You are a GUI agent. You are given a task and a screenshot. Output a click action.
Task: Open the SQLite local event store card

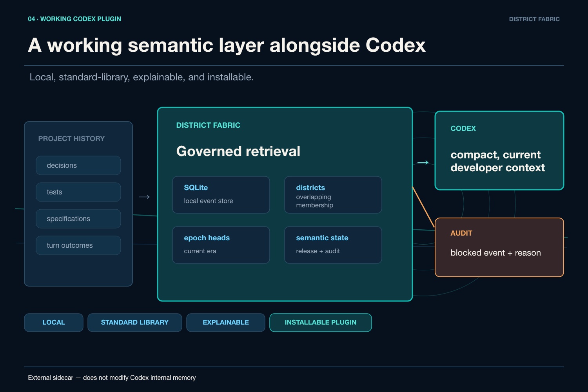[221, 195]
